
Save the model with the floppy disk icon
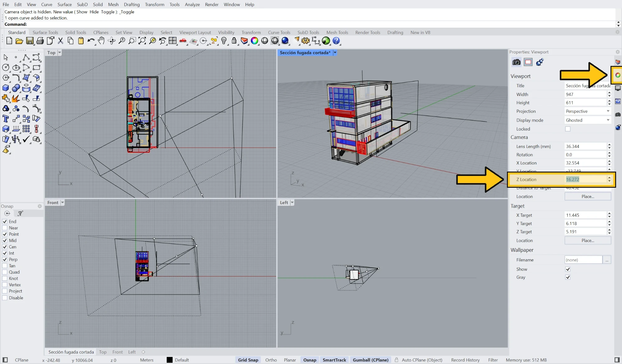click(30, 41)
